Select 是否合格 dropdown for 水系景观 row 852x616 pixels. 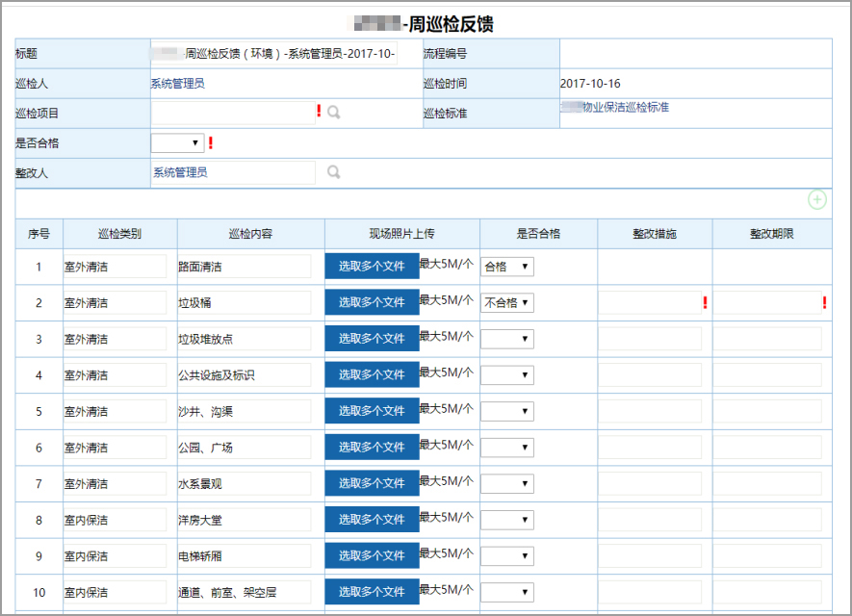coord(507,483)
